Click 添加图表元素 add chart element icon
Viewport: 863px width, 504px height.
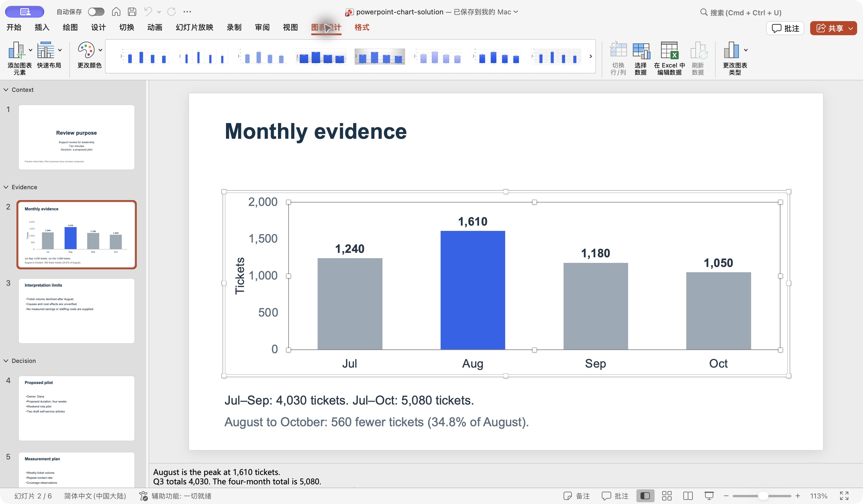click(16, 50)
